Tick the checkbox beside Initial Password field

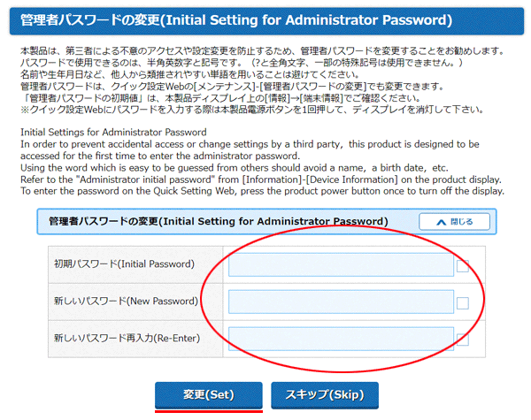(x=463, y=265)
